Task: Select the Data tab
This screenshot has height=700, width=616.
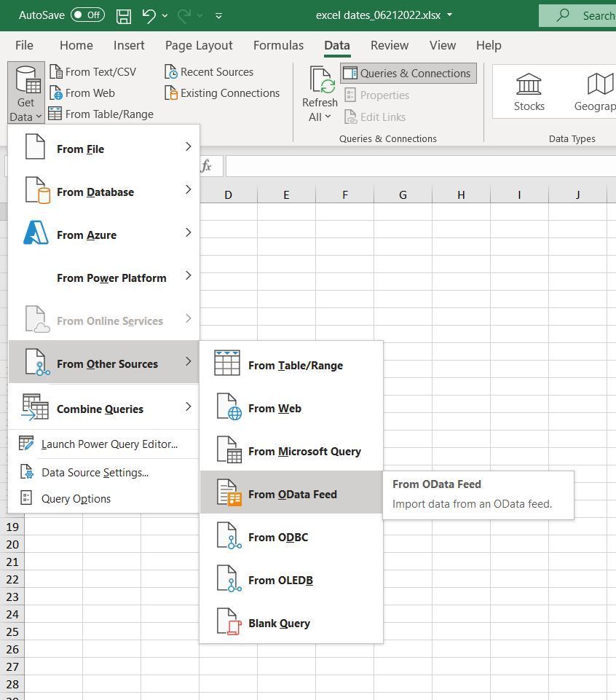Action: point(337,45)
